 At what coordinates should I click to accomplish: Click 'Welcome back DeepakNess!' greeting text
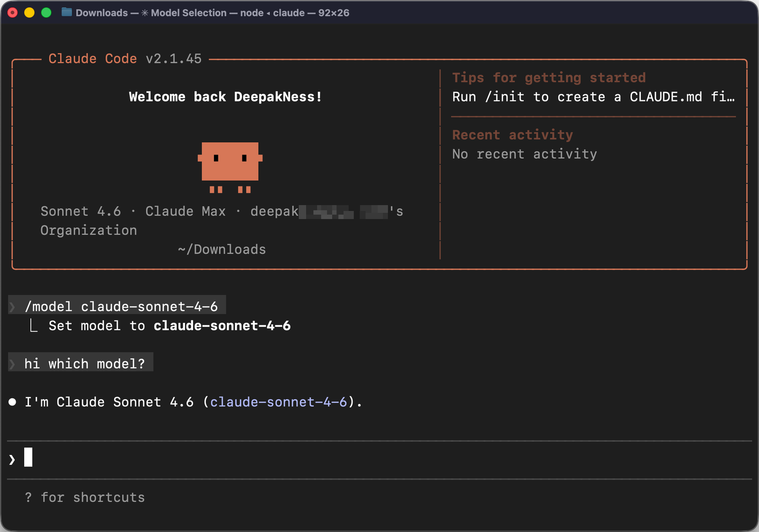coord(225,97)
